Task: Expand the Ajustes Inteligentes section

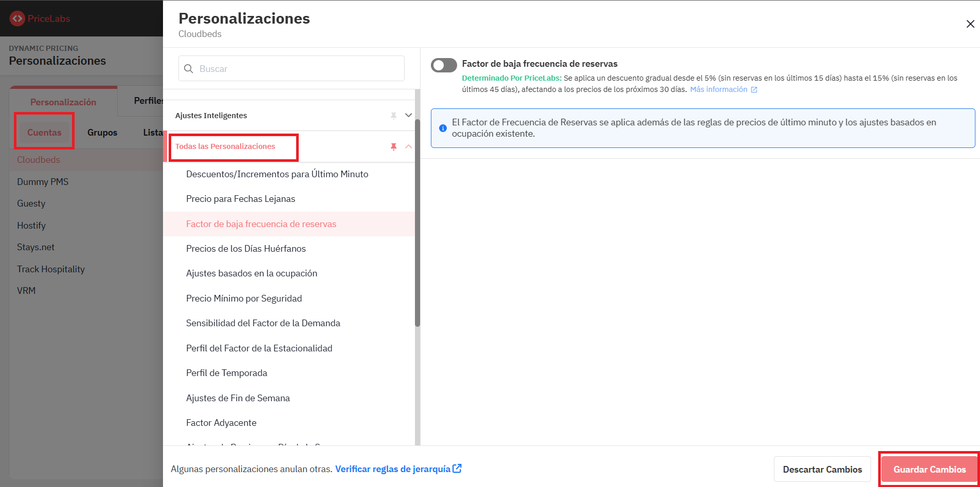Action: (409, 115)
